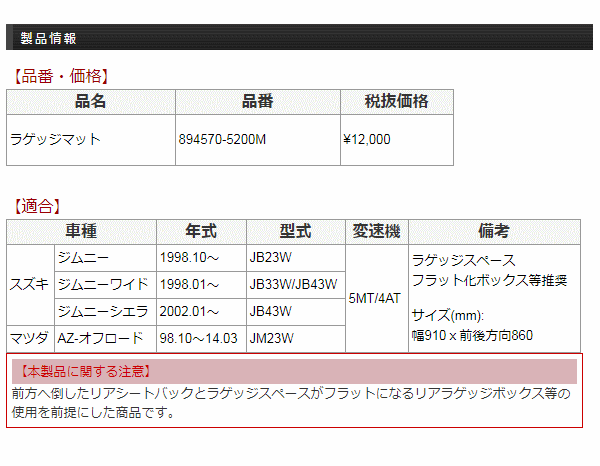Select the JB23W model code cell
This screenshot has width=600, height=466.
point(271,257)
